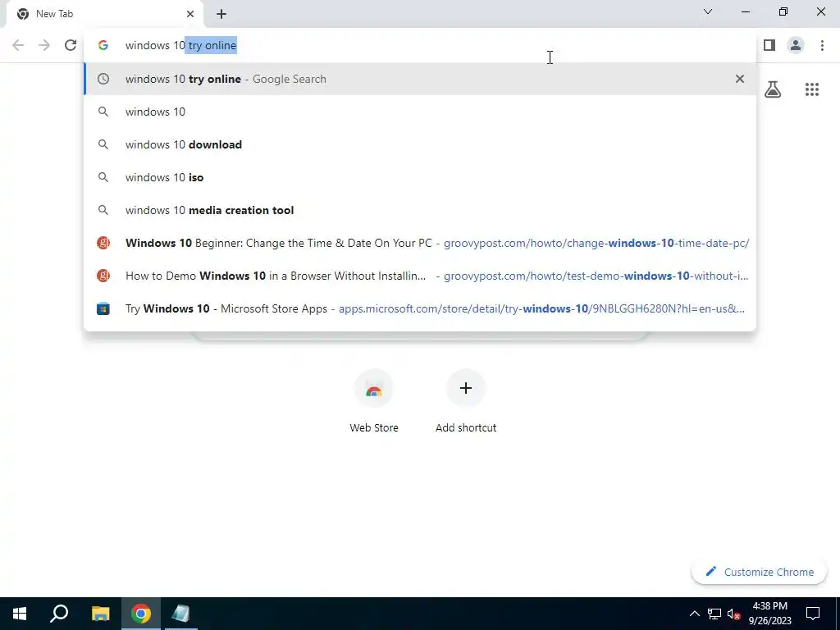
Task: Choose 'windows 10 media creation tool' suggestion
Action: pyautogui.click(x=420, y=210)
